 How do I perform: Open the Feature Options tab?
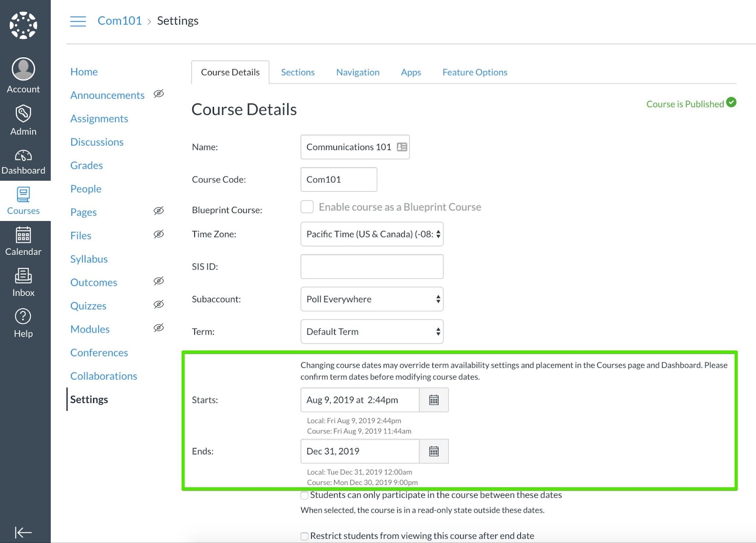pos(474,72)
